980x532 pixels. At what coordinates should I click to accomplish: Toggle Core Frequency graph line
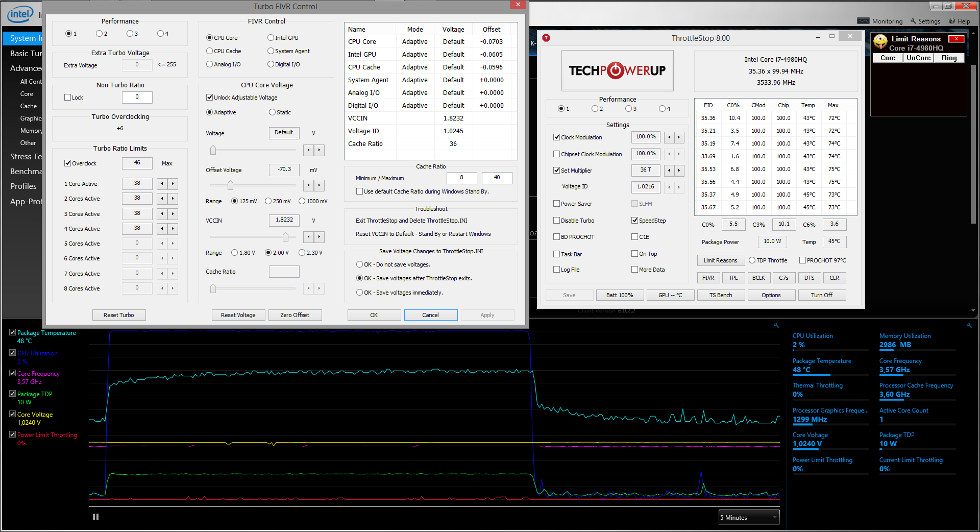click(x=13, y=373)
